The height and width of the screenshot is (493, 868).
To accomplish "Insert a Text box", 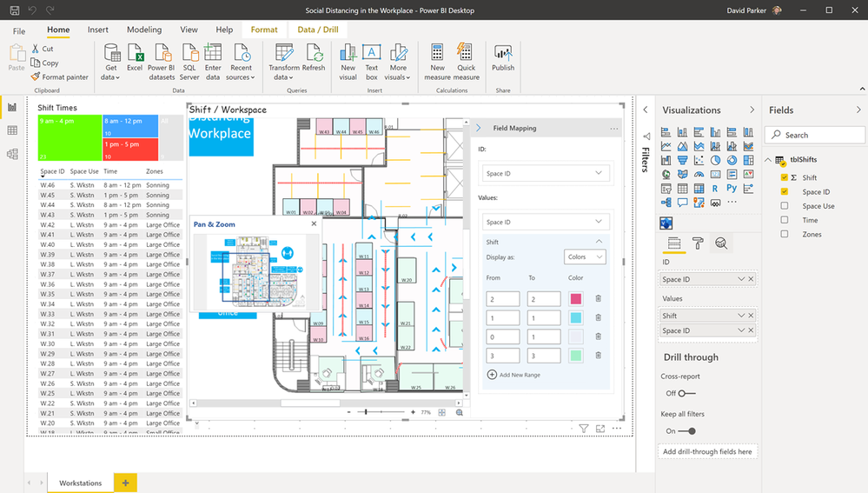I will [372, 62].
